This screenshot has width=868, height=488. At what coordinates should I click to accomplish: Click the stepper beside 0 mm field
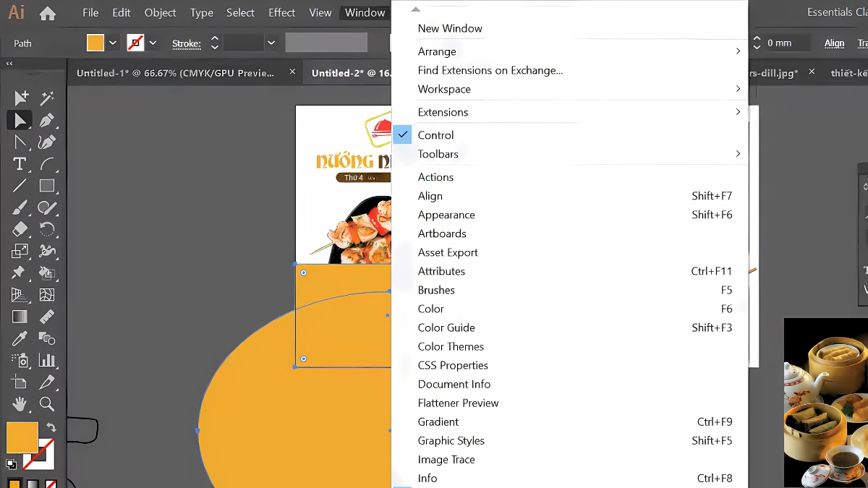coord(757,43)
